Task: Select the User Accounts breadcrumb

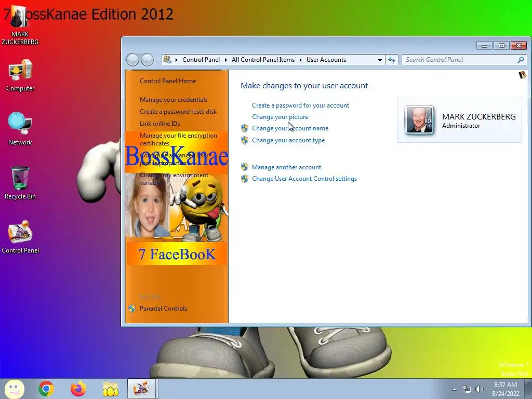Action: (x=326, y=60)
